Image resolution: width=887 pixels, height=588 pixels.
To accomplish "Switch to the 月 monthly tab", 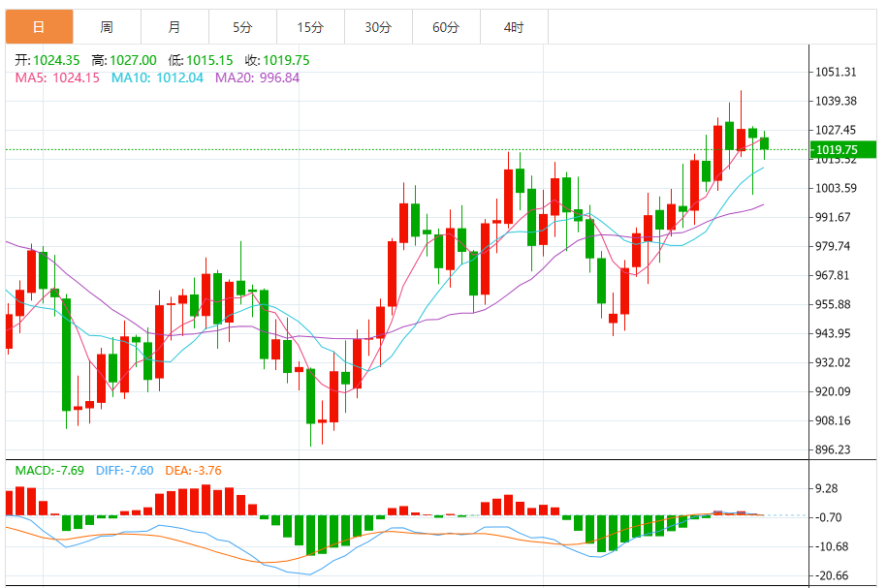I will click(174, 26).
